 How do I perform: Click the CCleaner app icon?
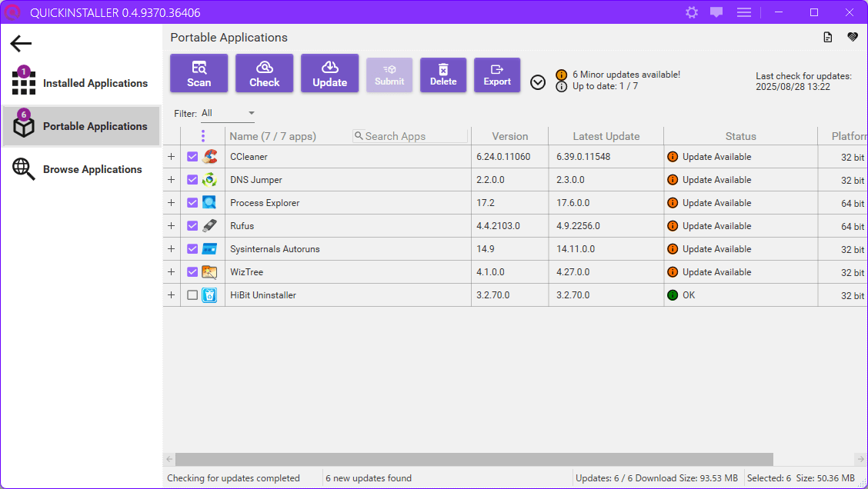point(209,157)
